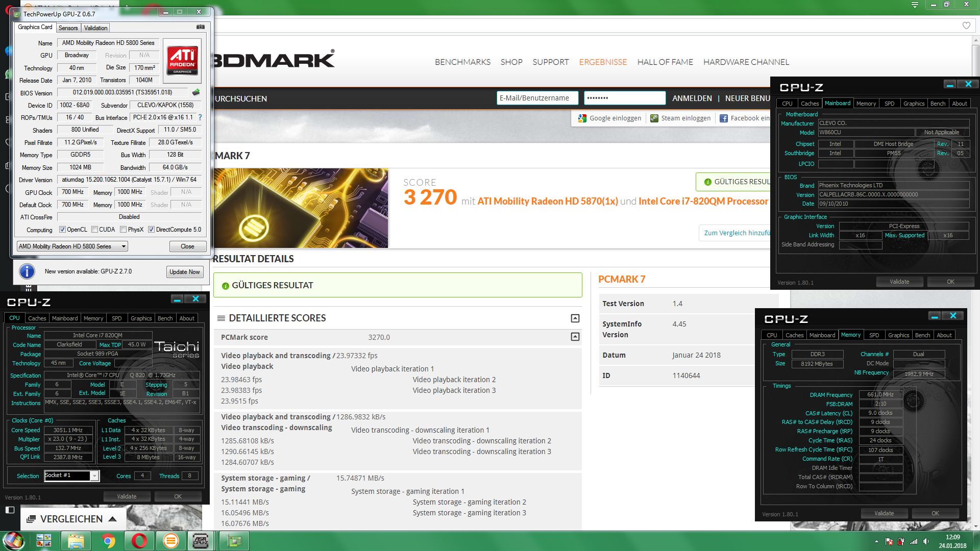Open the ASRock CPU-Z taskbar icon

point(201,541)
